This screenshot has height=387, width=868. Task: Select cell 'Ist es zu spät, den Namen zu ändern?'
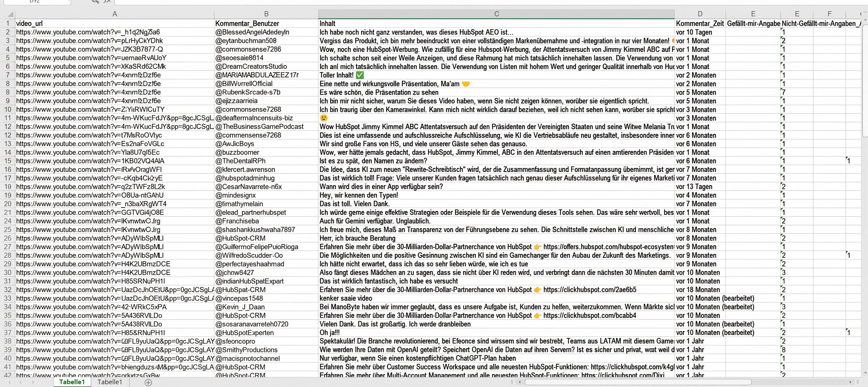496,161
